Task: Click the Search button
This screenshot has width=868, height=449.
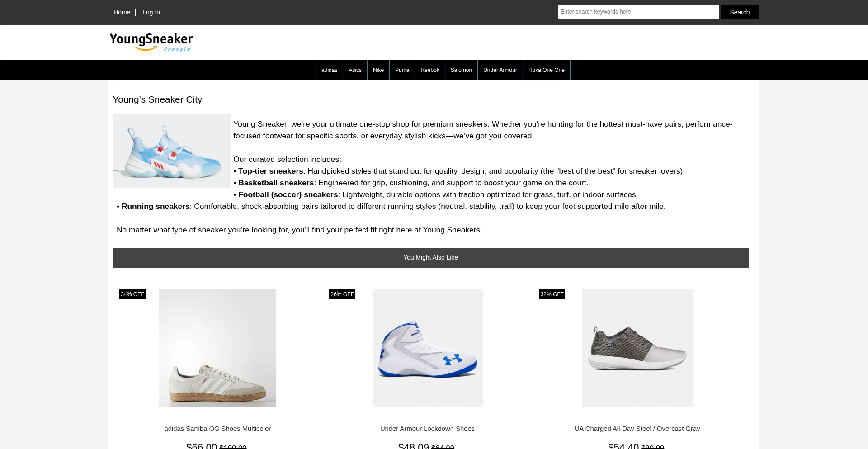Action: click(x=740, y=12)
